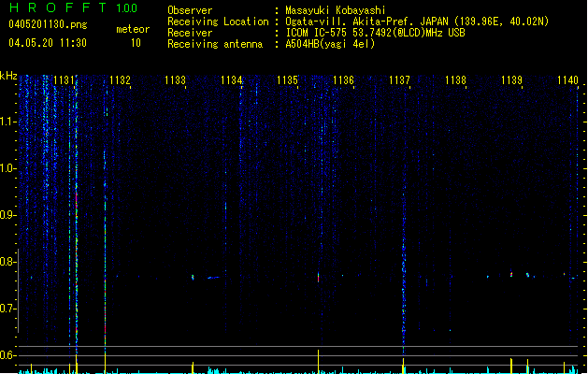Viewport: 588px width, 374px height.
Task: Click the 1137 time marker
Action: (399, 80)
